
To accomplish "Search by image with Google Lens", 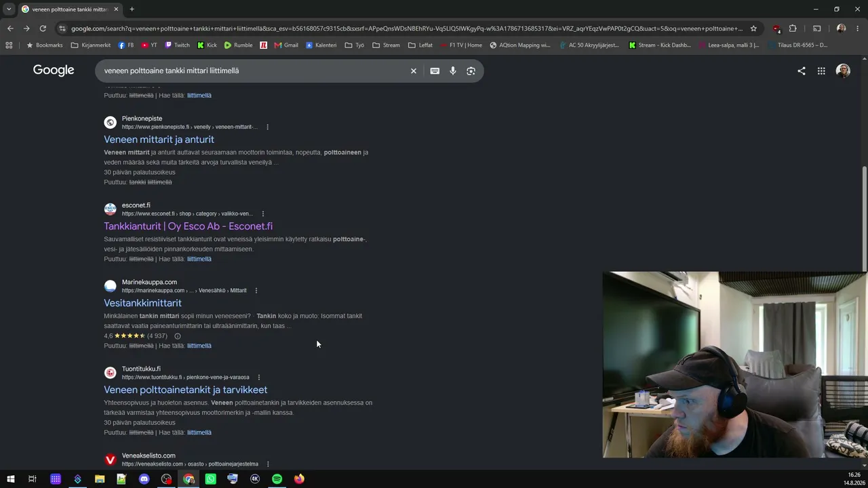I will [471, 71].
